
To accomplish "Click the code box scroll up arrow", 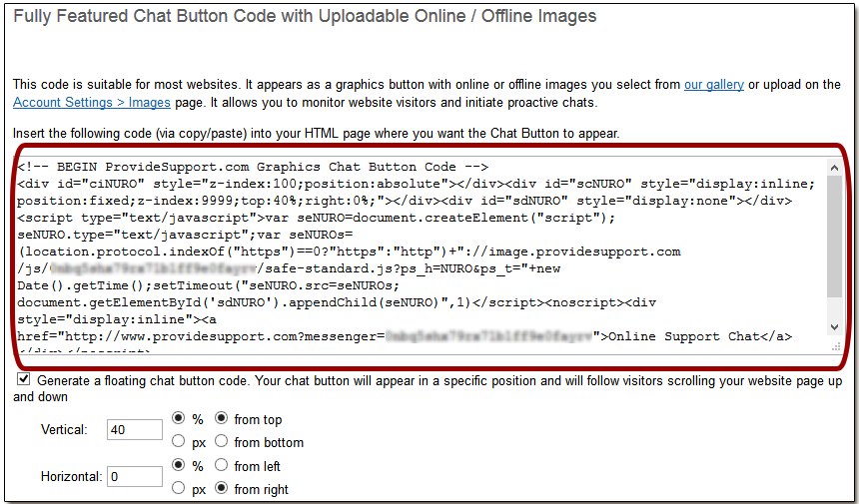I will pyautogui.click(x=834, y=168).
